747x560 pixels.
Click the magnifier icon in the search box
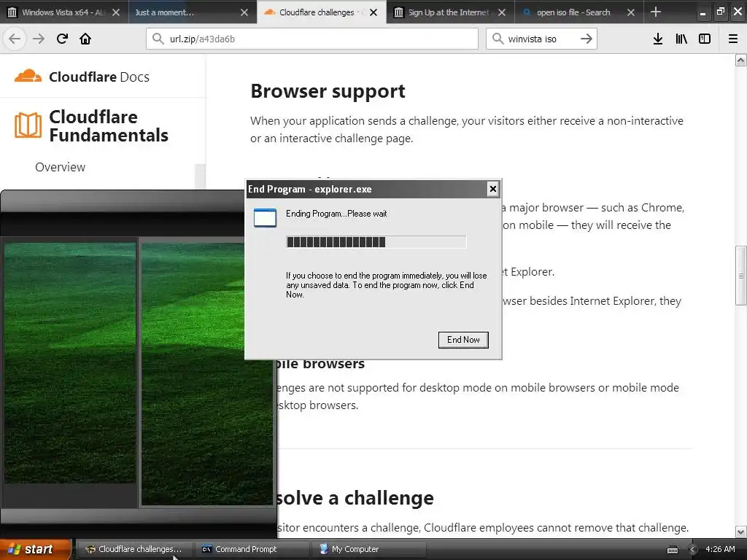[498, 39]
